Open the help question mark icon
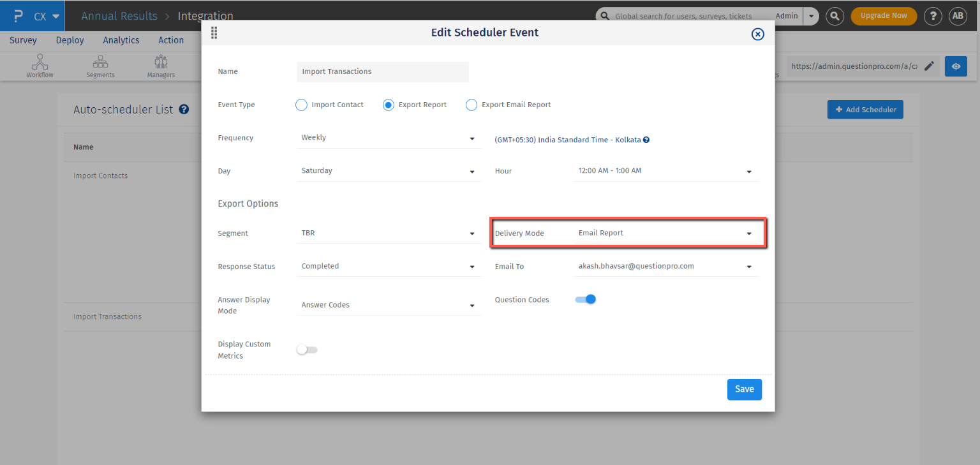This screenshot has width=980, height=465. point(933,16)
